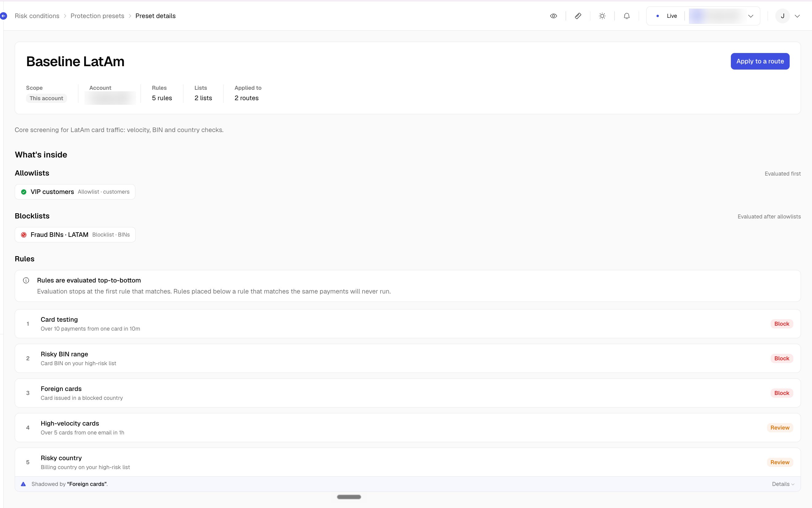Click "Evaluated after allowlists" label
812x508 pixels.
769,216
